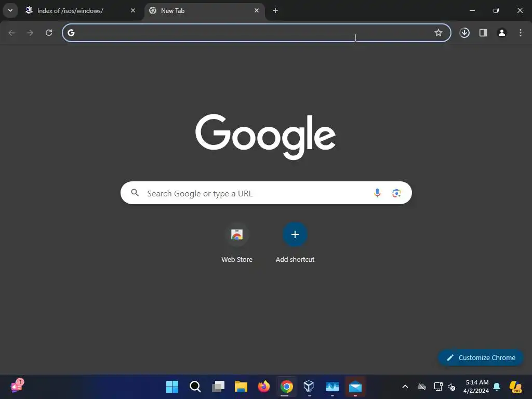
Task: Open the Chrome downloads icon
Action: tap(464, 33)
